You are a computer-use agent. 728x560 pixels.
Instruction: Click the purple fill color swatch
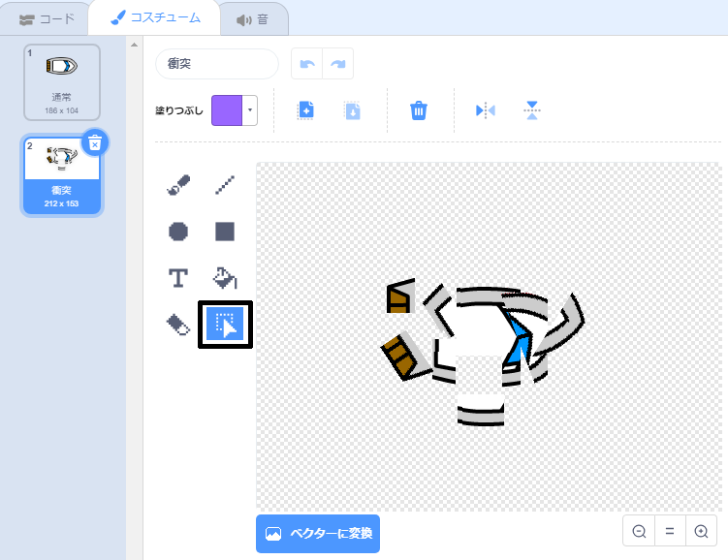pyautogui.click(x=227, y=110)
